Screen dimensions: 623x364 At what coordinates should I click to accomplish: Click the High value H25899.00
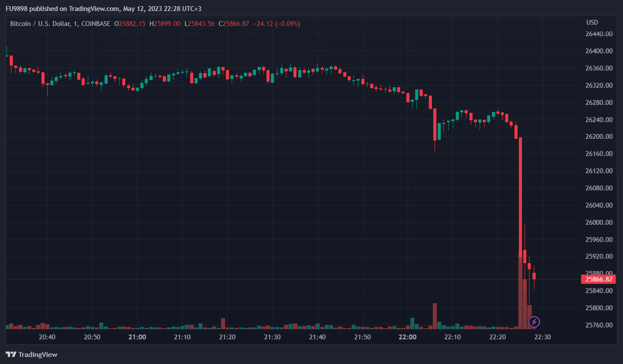tap(165, 24)
